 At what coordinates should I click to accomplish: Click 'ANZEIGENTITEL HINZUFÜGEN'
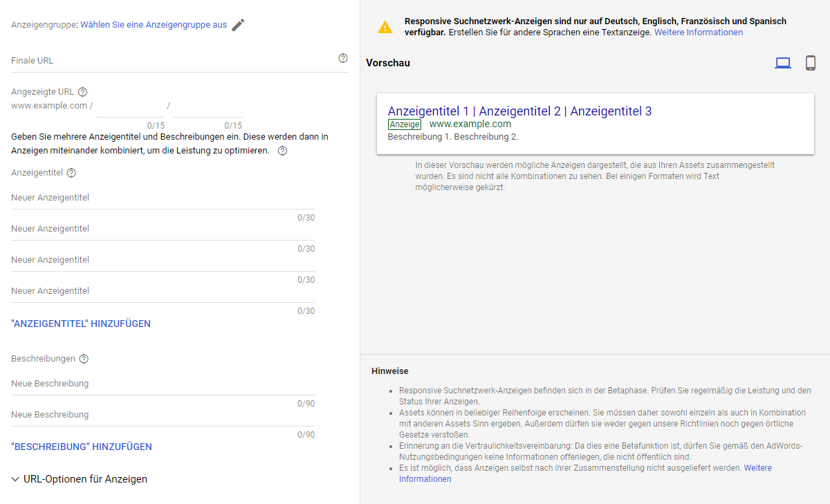(81, 322)
